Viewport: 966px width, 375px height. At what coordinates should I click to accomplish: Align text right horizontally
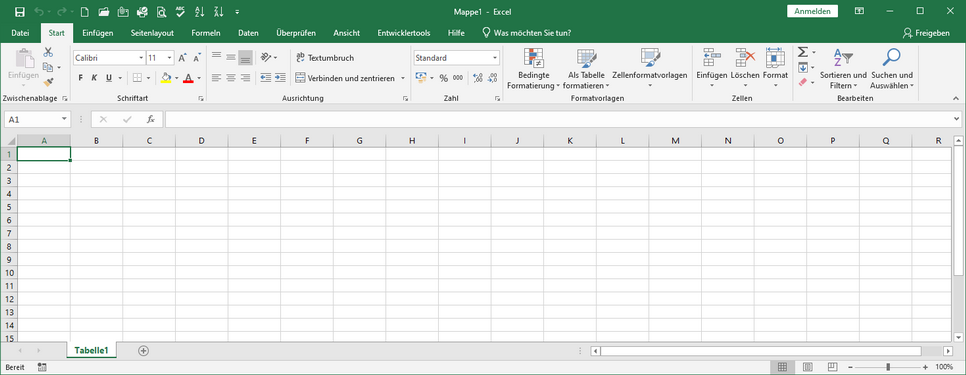coord(245,78)
